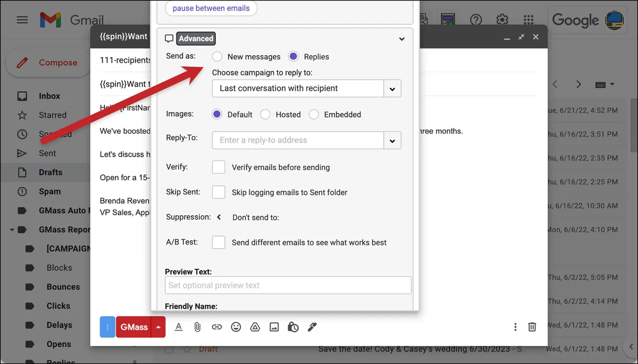Open the Drafts folder
This screenshot has width=638, height=364.
51,173
